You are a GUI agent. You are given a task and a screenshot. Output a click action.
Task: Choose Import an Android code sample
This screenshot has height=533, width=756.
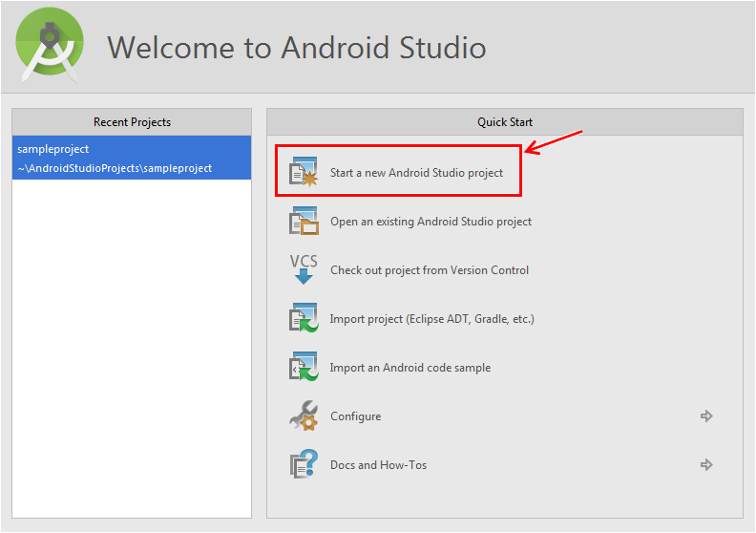point(409,368)
